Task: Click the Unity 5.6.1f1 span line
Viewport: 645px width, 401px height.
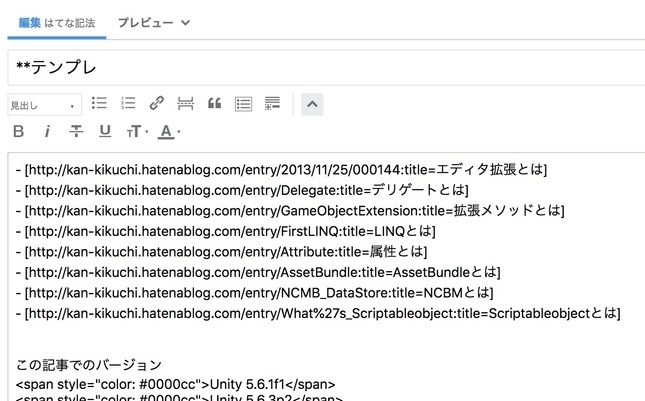Action: click(176, 385)
